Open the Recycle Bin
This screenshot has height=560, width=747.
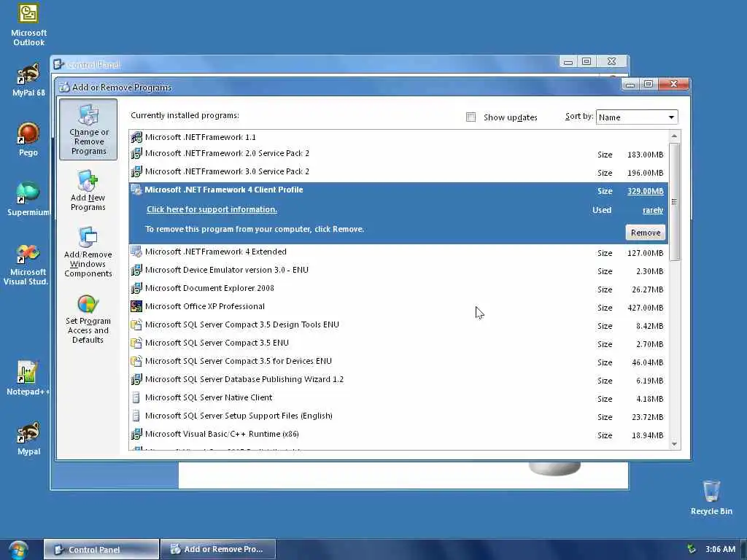pyautogui.click(x=711, y=497)
